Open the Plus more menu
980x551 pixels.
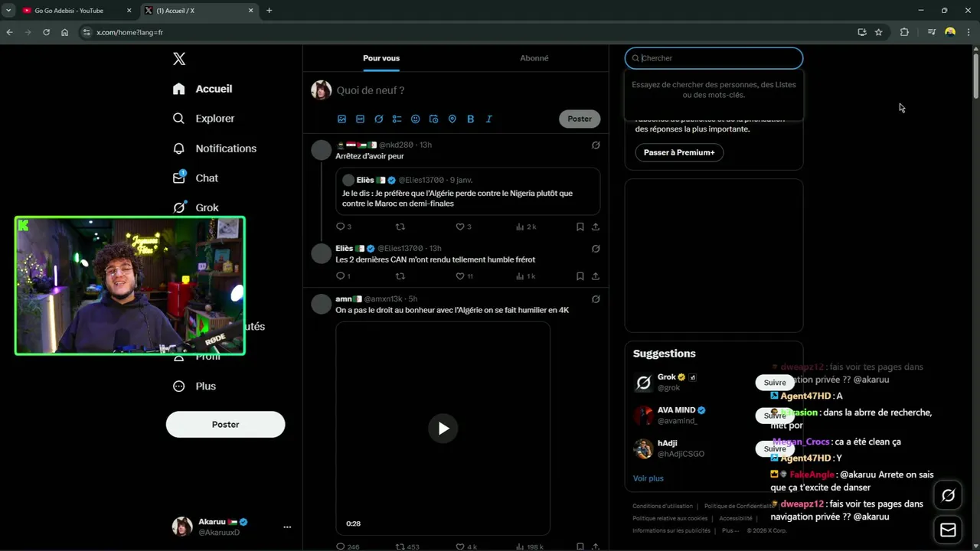click(x=194, y=386)
